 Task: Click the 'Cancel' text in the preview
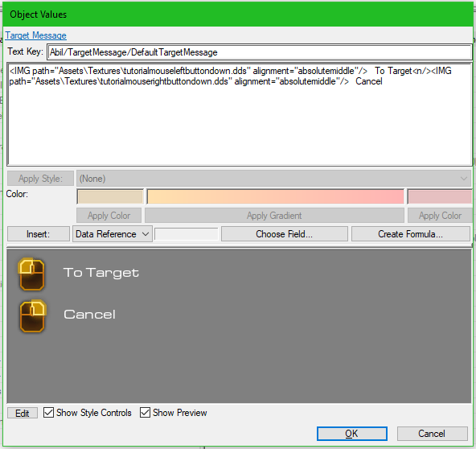pos(89,315)
